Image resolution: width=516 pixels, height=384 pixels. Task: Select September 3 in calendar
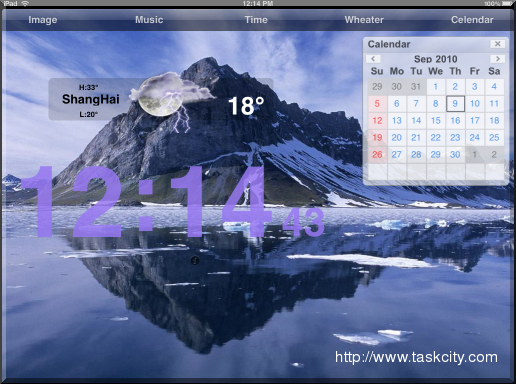475,87
